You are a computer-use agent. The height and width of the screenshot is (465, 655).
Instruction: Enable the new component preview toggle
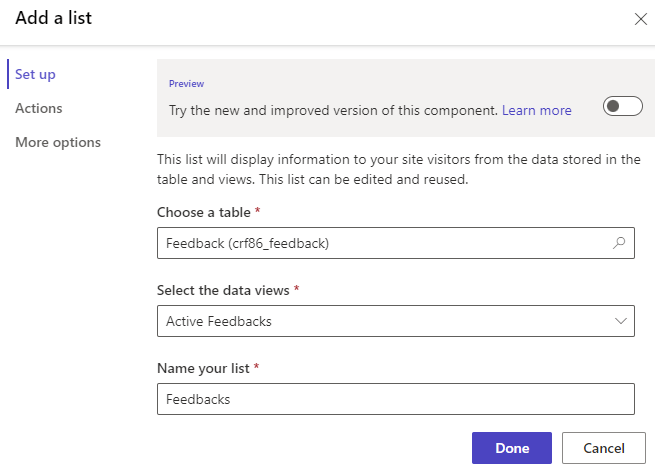pos(622,107)
